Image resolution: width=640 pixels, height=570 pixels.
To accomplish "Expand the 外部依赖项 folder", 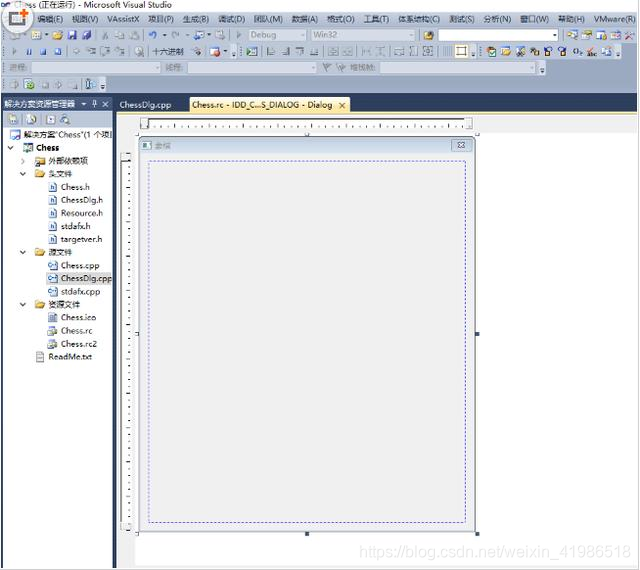I will click(x=23, y=161).
